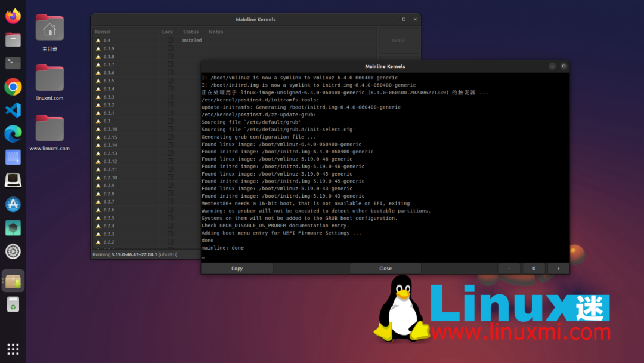The width and height of the screenshot is (644, 363).
Task: Increase log text size with the + button
Action: tap(558, 268)
